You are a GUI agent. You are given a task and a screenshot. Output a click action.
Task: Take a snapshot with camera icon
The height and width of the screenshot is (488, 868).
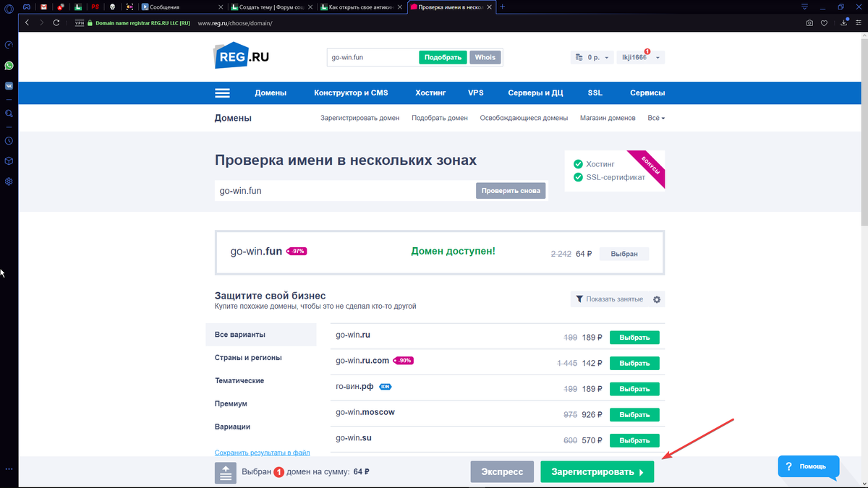(x=809, y=22)
